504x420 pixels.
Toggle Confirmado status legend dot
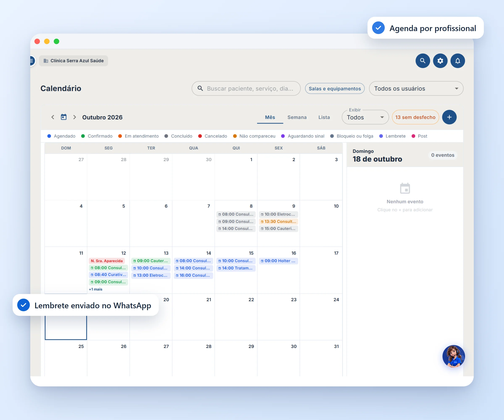click(x=83, y=136)
